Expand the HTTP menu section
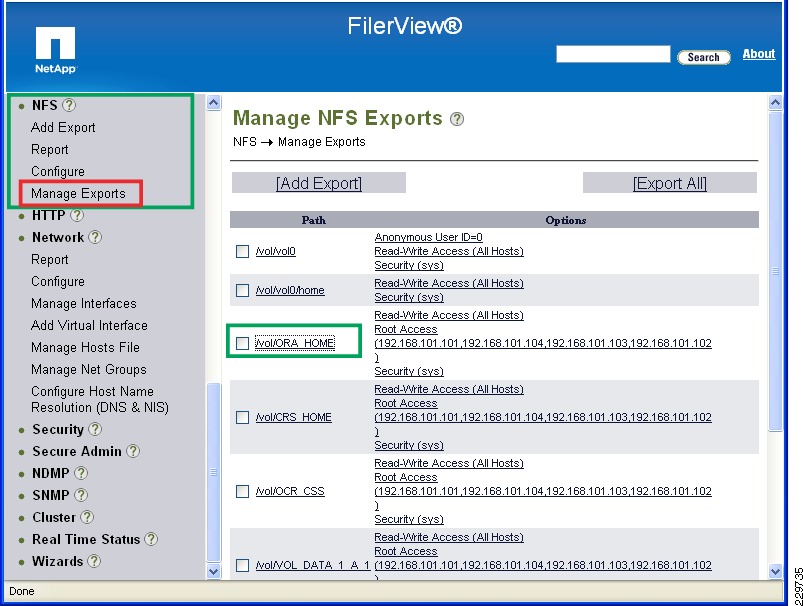 click(49, 215)
